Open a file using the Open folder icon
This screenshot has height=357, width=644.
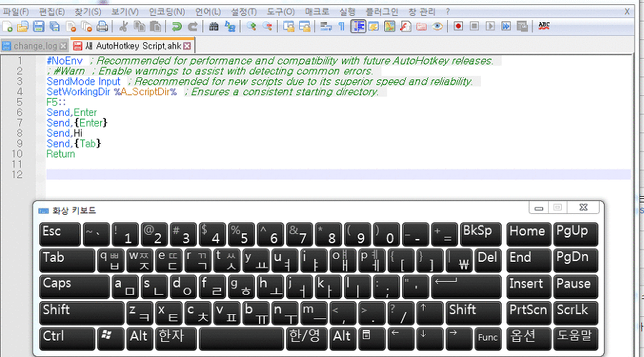coord(23,26)
